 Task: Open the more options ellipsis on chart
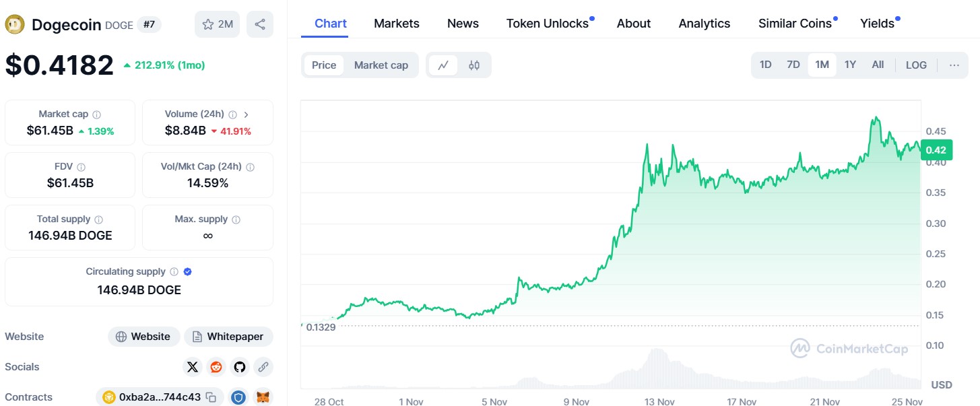point(954,65)
